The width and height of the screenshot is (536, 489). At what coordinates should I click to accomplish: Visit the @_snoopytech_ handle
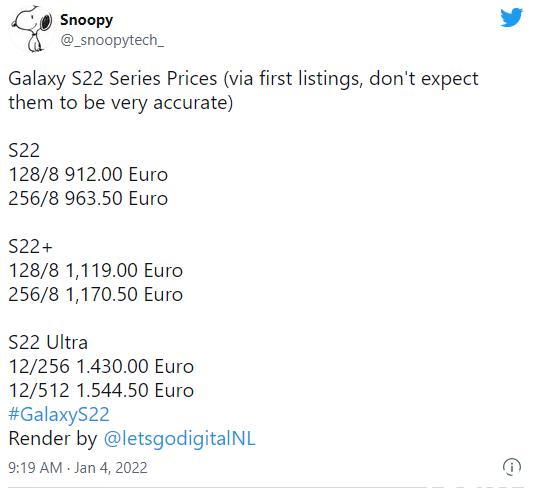tap(112, 40)
